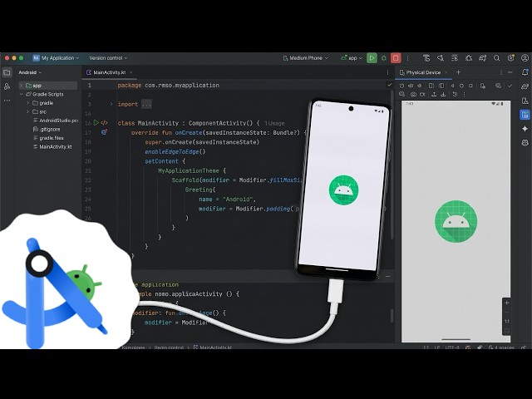Take a device screenshot with camera icon
This screenshot has height=399, width=532.
point(413,94)
